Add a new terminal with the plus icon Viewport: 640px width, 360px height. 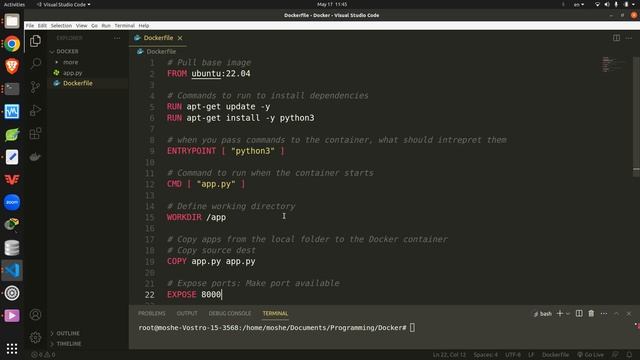tap(560, 313)
